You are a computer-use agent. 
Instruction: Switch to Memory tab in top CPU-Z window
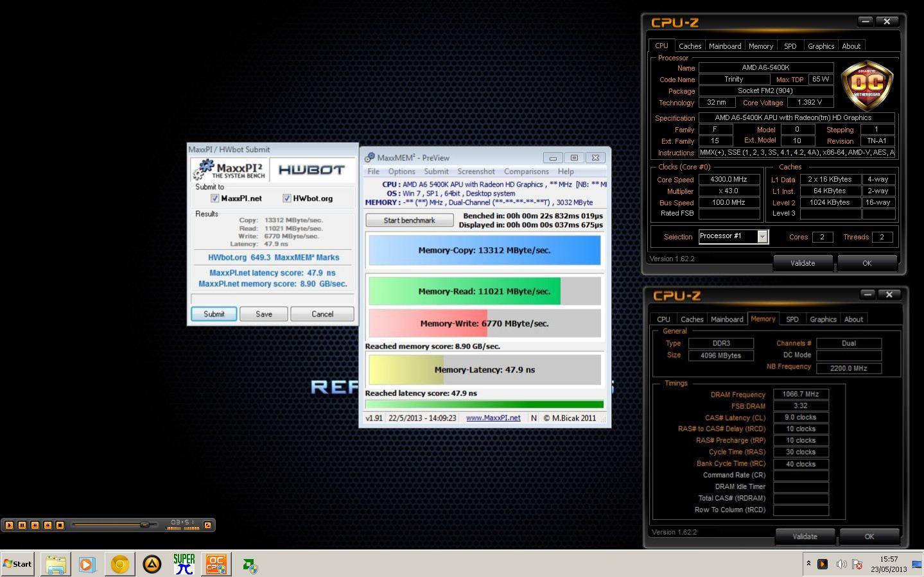click(x=760, y=46)
